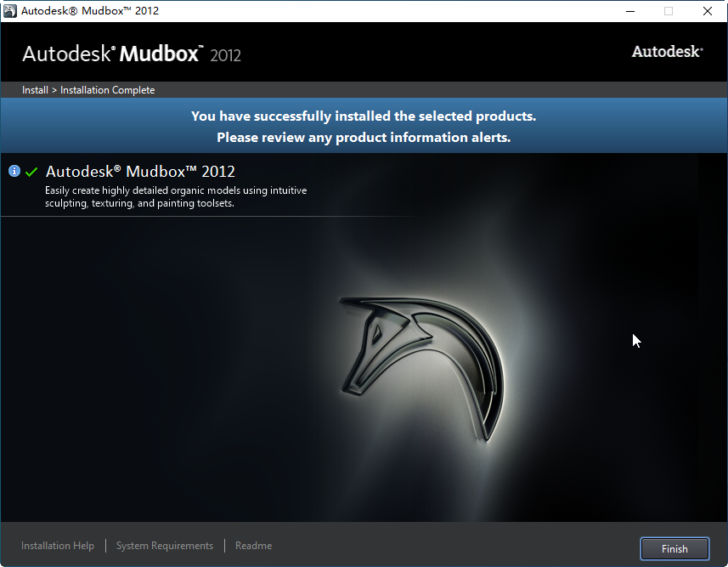Click the Autodesk logo at top right
This screenshot has width=728, height=567.
tap(667, 52)
